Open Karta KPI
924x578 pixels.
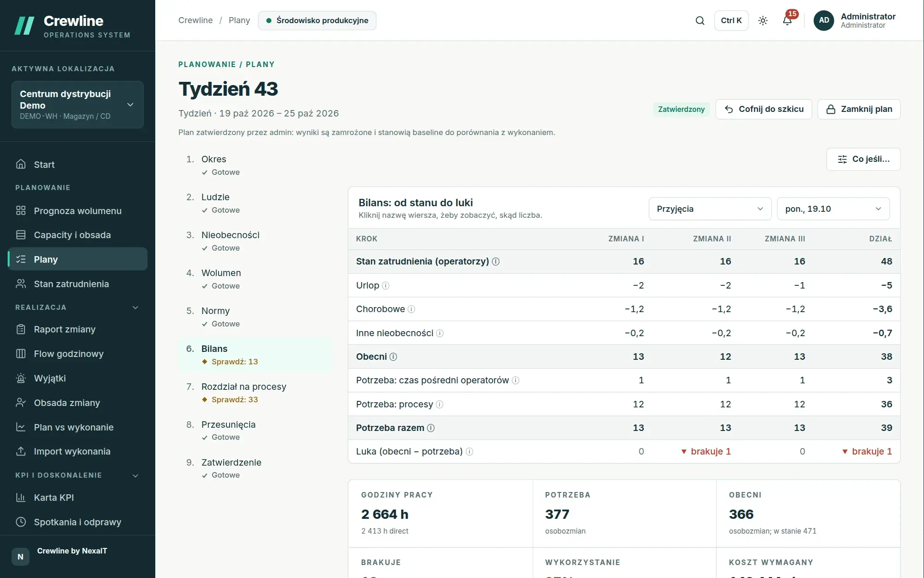coord(78,498)
